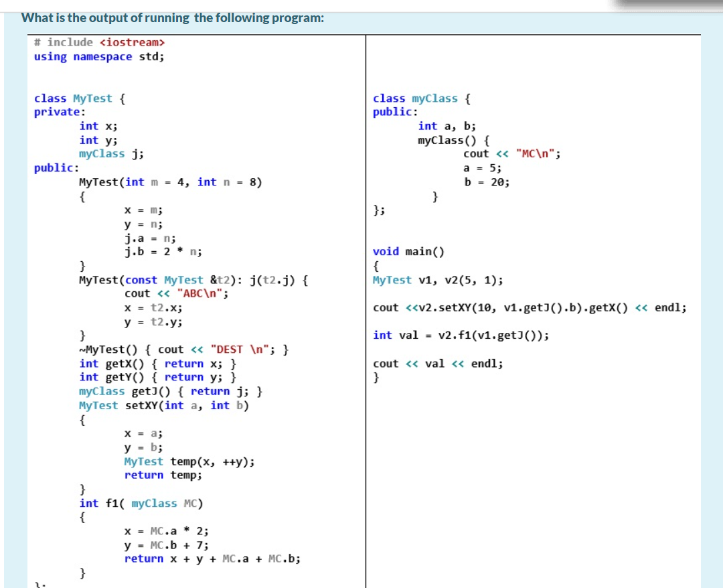The height and width of the screenshot is (588, 723).
Task: Select the 'cout <<v2.setXY(10, v1.getJ().b).getX()' line
Action: pyautogui.click(x=530, y=308)
